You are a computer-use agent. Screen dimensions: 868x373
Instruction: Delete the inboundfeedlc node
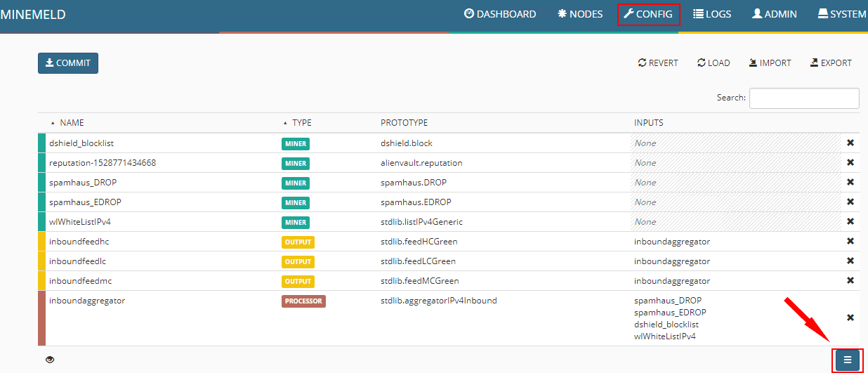pyautogui.click(x=850, y=261)
